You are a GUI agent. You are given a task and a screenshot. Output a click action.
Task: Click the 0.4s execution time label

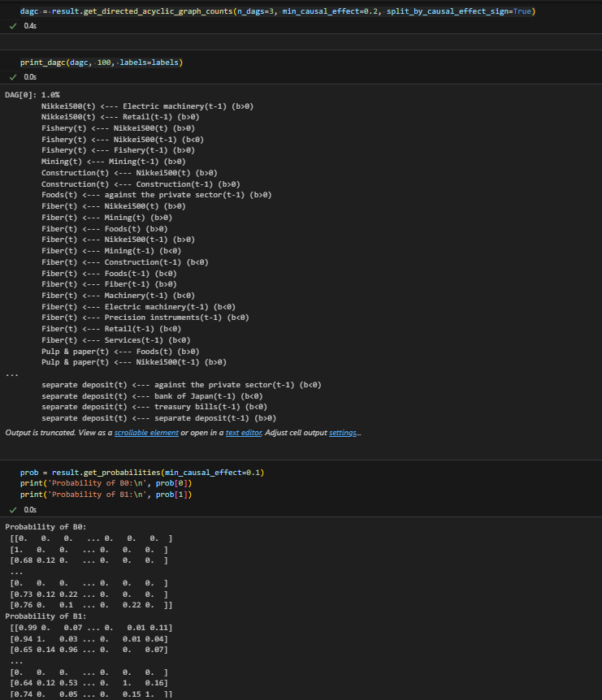30,26
